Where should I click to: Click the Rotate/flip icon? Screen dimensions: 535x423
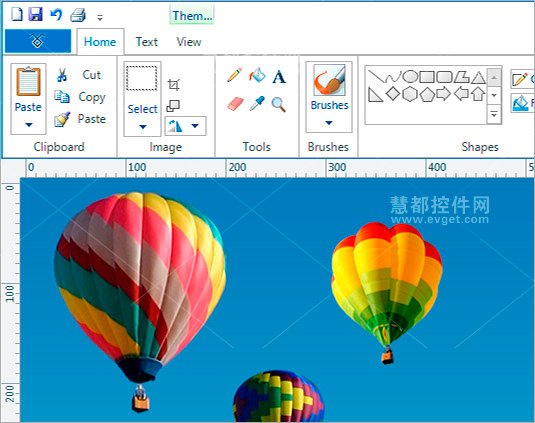(x=175, y=126)
